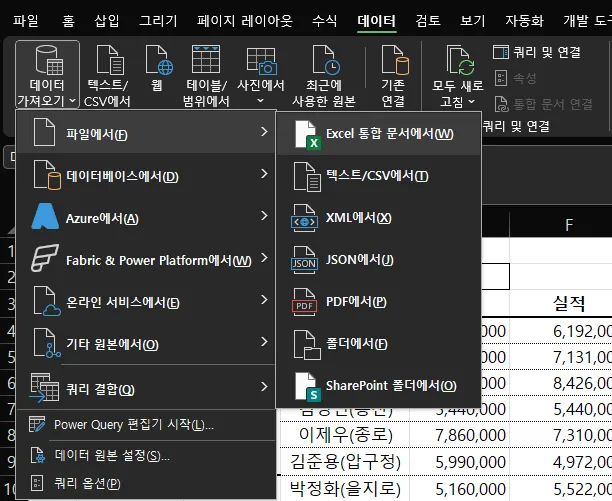Expand the Fabric & Power Platform에서 submenu
Screen dimensions: 612x501
148,260
